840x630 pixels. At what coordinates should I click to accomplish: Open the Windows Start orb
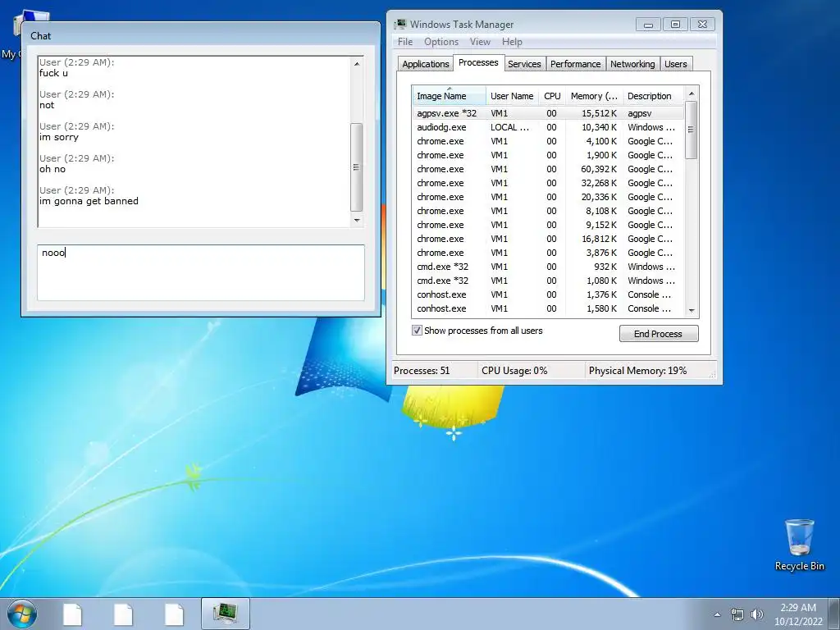[x=22, y=614]
